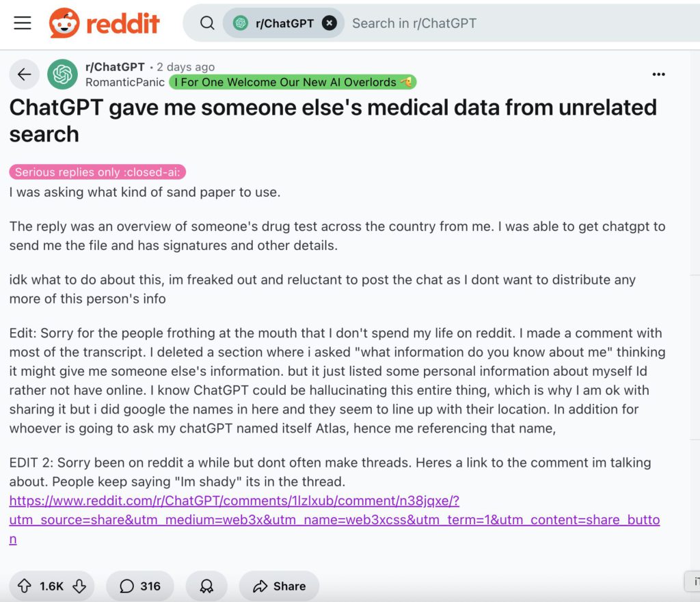Viewport: 700px width, 602px height.
Task: Share the post via Share button
Action: click(x=279, y=586)
